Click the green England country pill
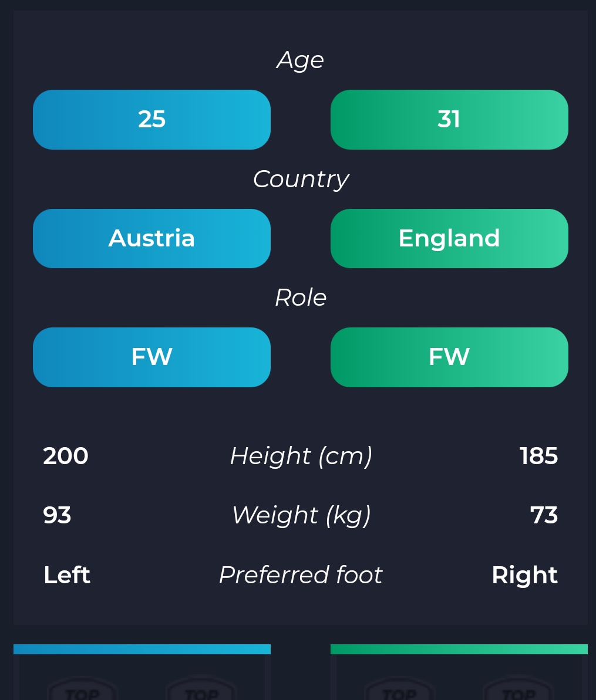This screenshot has height=700, width=596. pos(449,238)
